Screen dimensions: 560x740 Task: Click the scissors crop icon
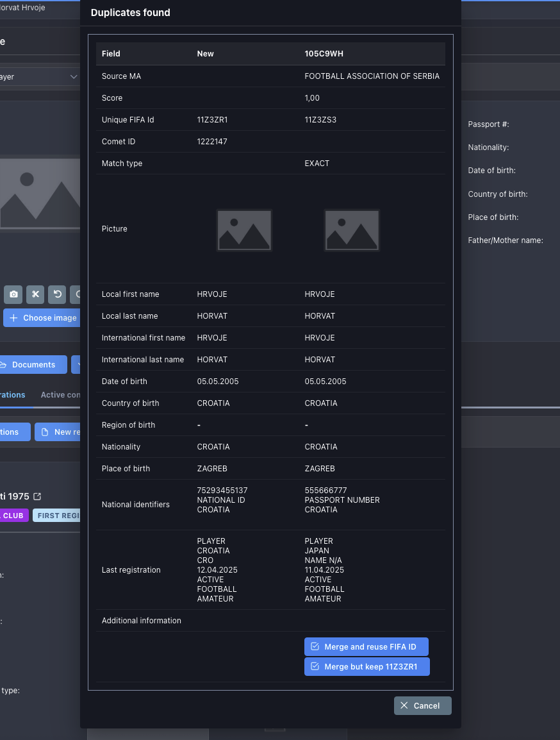[x=35, y=294]
